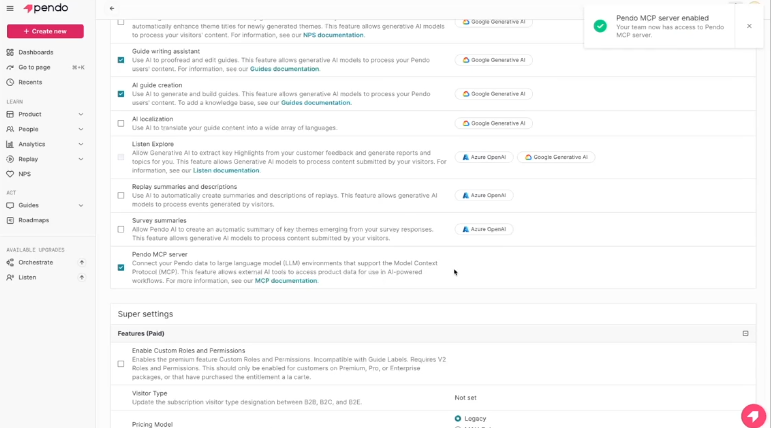The height and width of the screenshot is (428, 771).
Task: Uncheck Pendo MCP server checkbox
Action: pyautogui.click(x=121, y=268)
